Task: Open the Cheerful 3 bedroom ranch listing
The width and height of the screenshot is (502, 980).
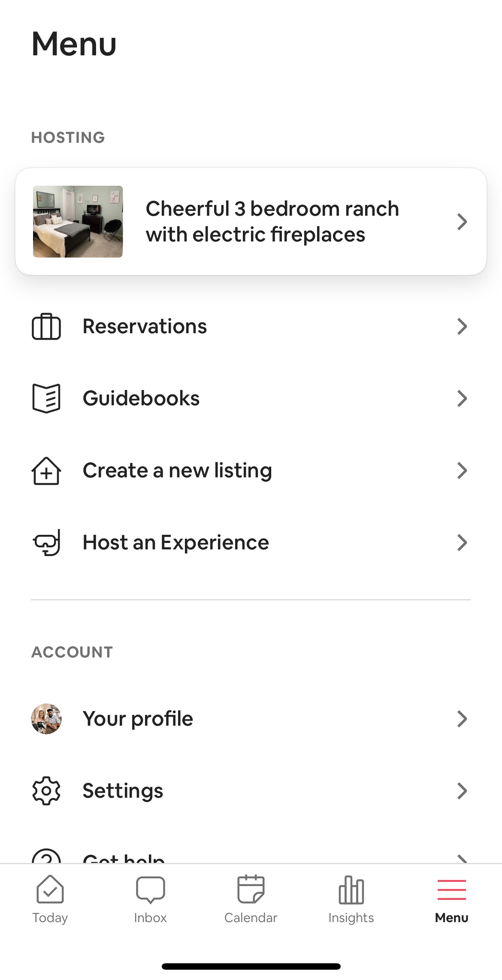Action: pos(272,222)
